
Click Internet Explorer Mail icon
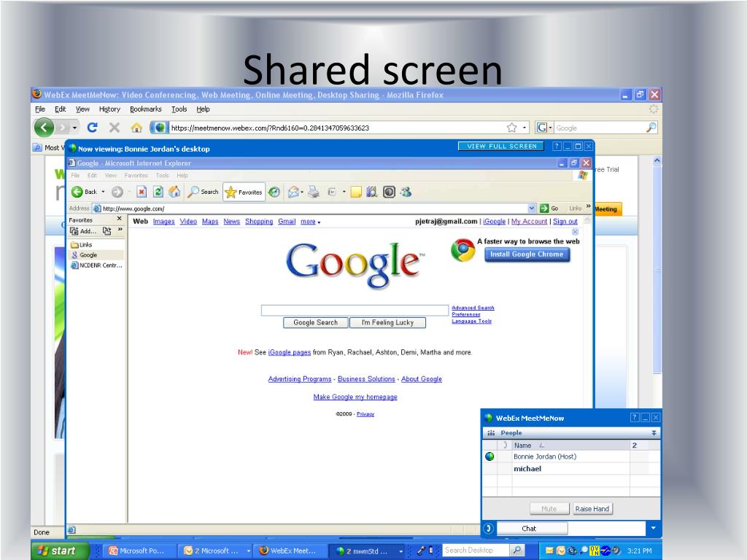pyautogui.click(x=293, y=192)
